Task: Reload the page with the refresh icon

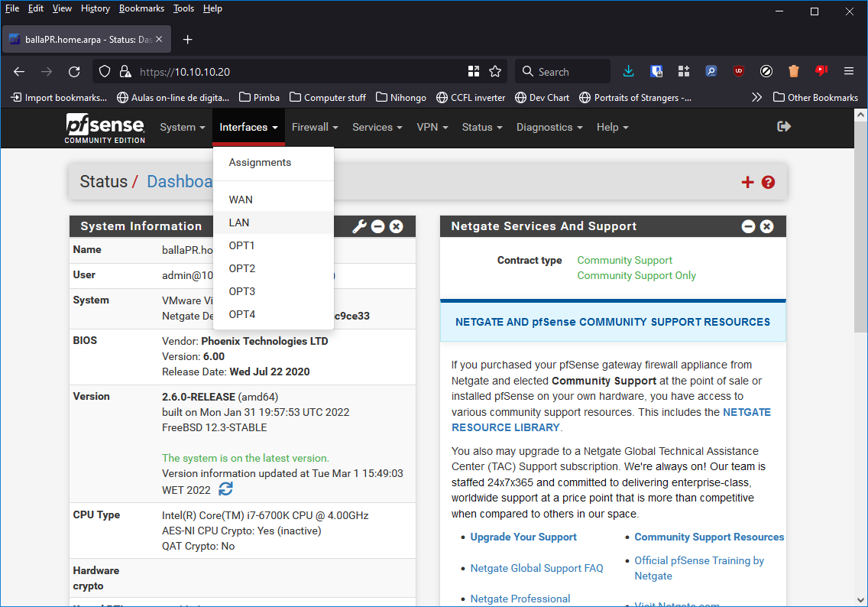Action: point(73,71)
